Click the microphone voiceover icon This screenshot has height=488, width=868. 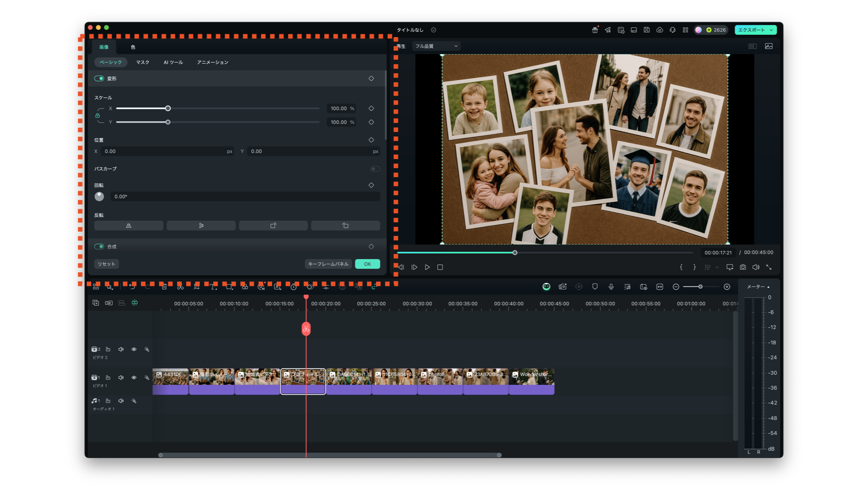tap(611, 286)
